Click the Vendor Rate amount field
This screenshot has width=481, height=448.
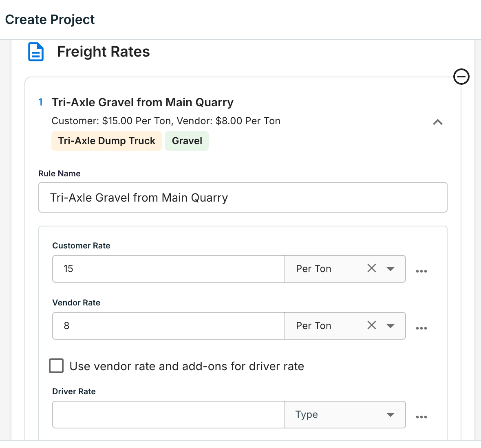168,326
